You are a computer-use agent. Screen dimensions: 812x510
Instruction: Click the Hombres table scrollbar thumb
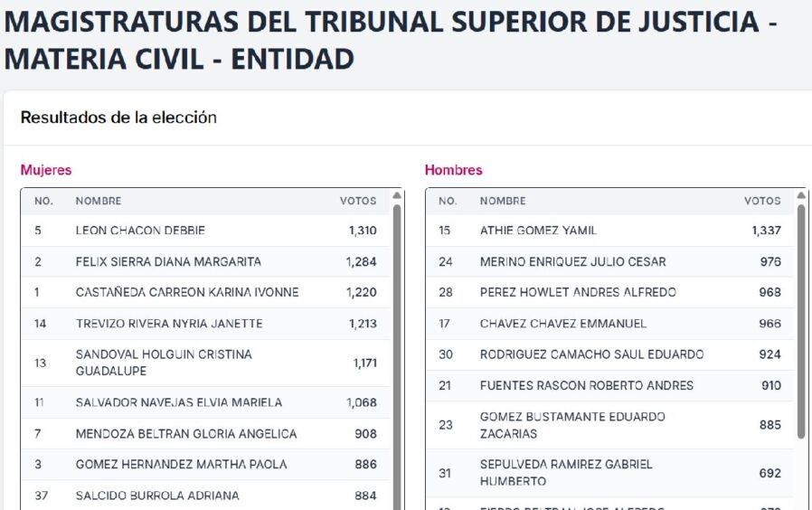(x=801, y=322)
